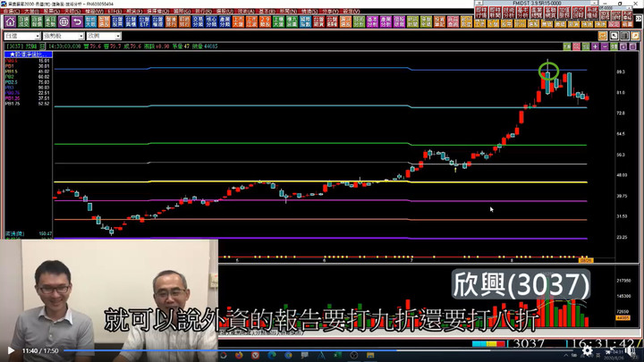Open the green 上櫃 大盤 button
Viewport: 644px width, 362px height.
click(278, 21)
